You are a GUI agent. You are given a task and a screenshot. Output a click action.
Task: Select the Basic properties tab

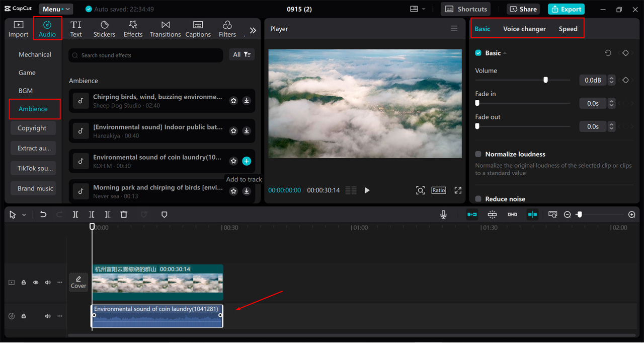click(x=482, y=29)
